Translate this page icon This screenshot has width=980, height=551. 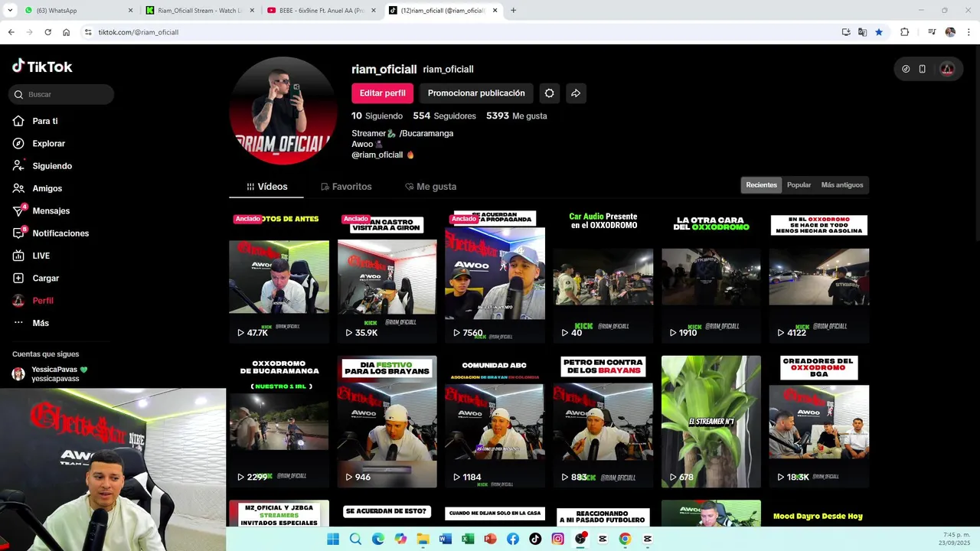(862, 32)
